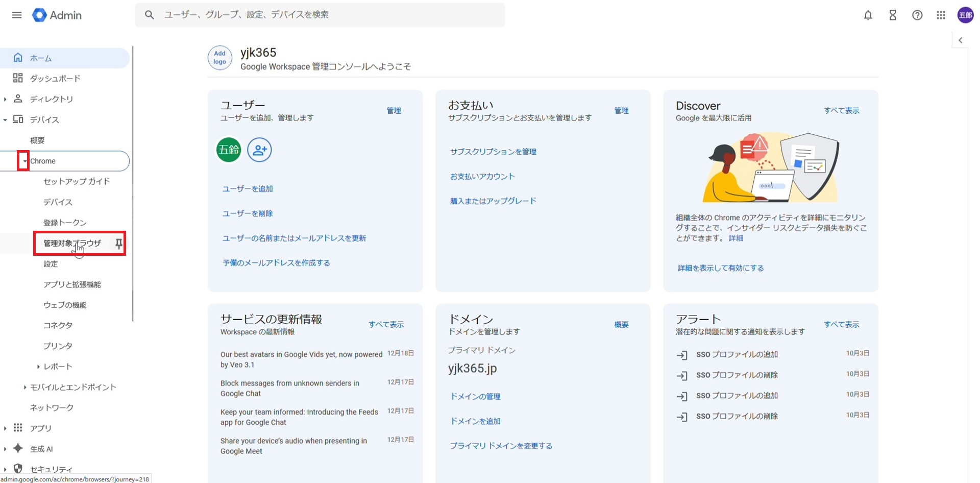Pin the 管理対象ブラウザ menu item
The height and width of the screenshot is (483, 980).
(x=118, y=244)
